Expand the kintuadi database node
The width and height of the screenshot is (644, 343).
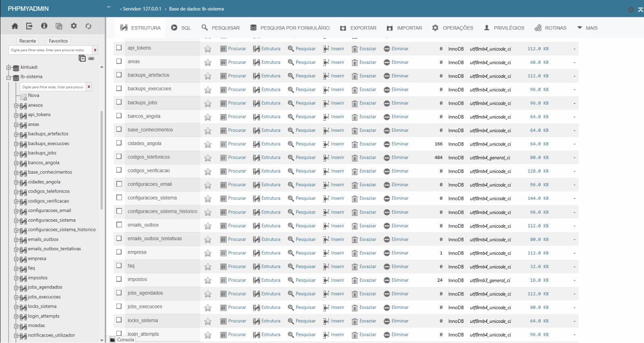8,68
